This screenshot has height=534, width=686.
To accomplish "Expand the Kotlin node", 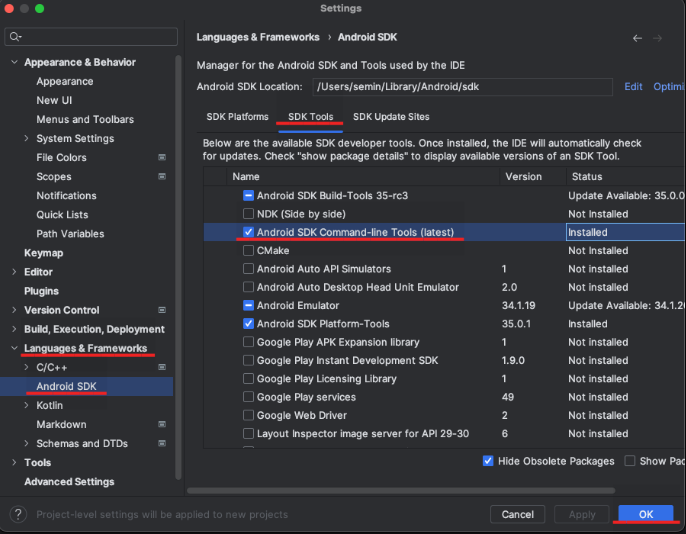I will 26,405.
